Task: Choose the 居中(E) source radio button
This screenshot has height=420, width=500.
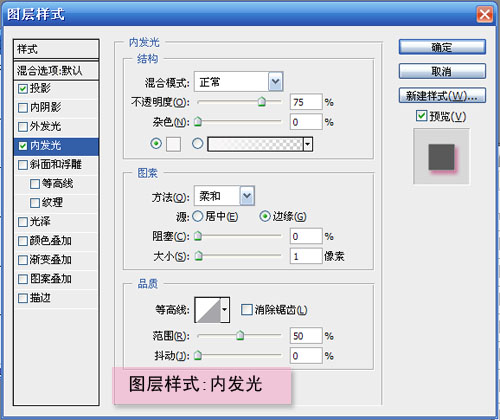Action: [x=198, y=216]
